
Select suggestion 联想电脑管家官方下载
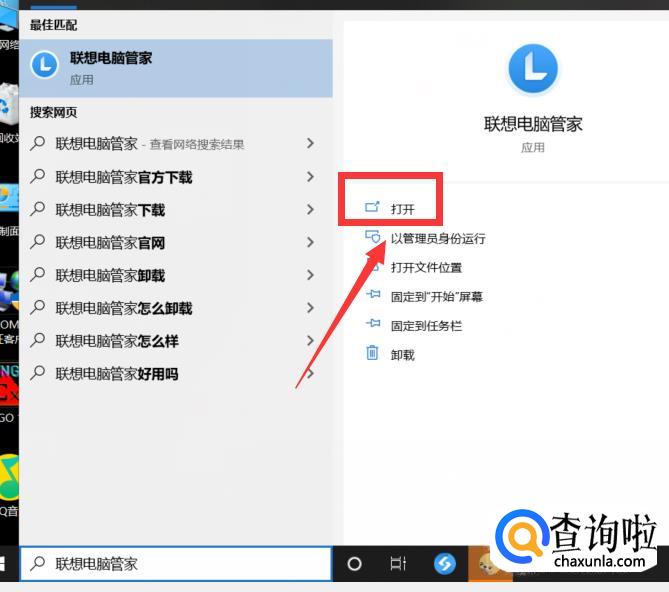(174, 177)
